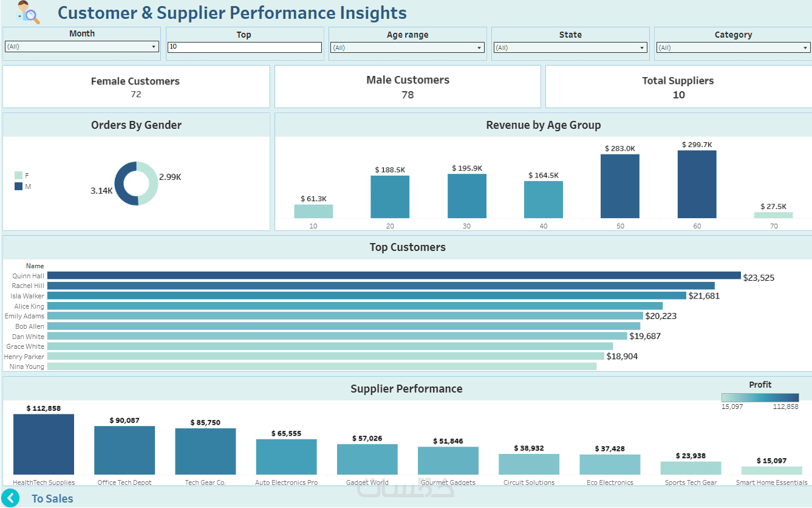Viewport: 812px width, 508px height.
Task: Expand the Category dropdown arrow
Action: tap(805, 47)
